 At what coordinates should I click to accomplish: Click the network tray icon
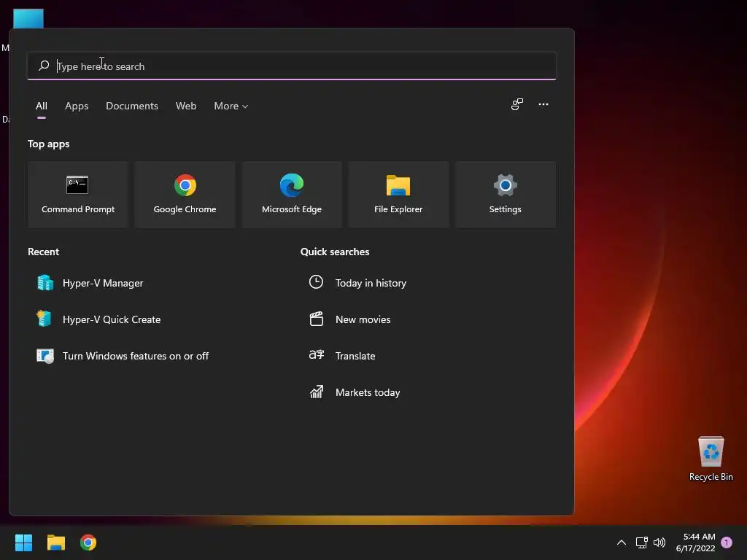641,542
